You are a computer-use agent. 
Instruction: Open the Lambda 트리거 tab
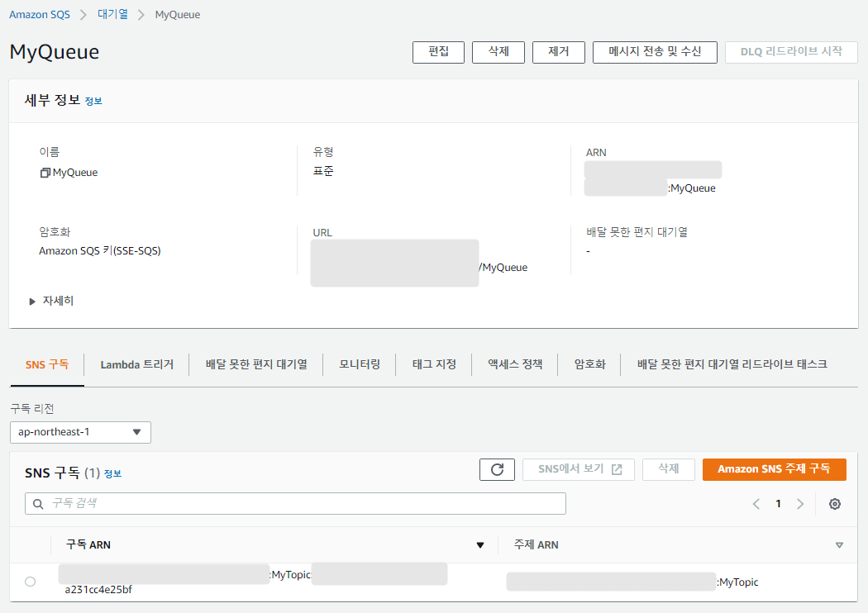pos(136,364)
